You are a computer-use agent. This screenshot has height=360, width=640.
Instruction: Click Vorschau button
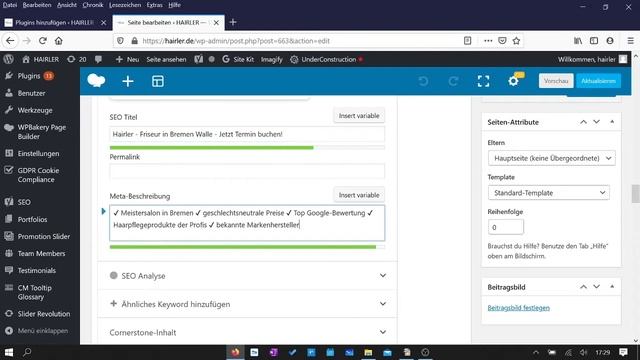(x=556, y=81)
